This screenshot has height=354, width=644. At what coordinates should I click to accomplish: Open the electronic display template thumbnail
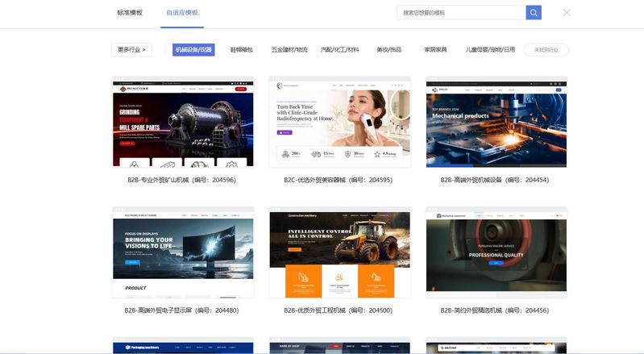coord(183,252)
